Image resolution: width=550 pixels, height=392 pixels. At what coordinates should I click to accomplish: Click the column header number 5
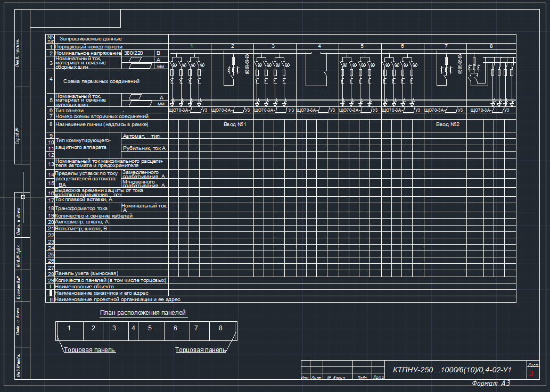click(362, 46)
